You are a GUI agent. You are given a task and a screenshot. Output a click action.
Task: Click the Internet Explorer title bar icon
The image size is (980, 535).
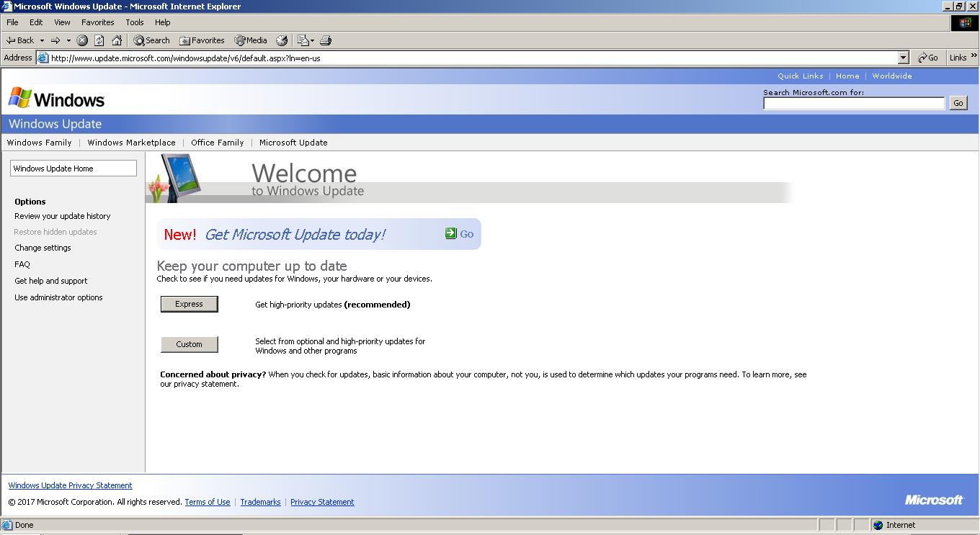point(6,6)
